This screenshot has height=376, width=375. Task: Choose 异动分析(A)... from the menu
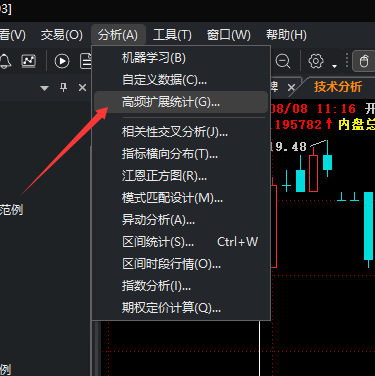tap(181, 220)
